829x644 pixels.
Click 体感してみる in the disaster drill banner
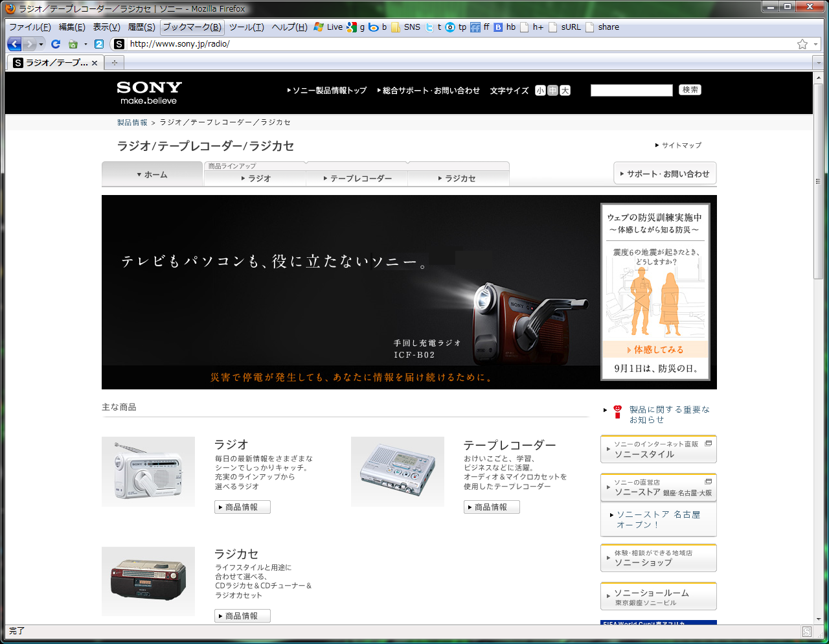point(655,350)
